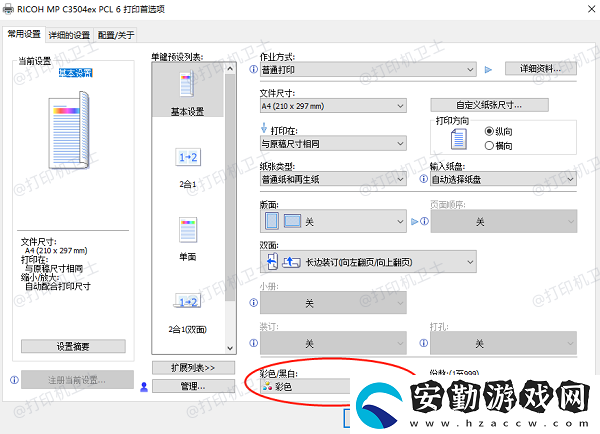Click the top-flip icon in 双面
Viewport: 600px width, 434px height.
click(x=291, y=262)
